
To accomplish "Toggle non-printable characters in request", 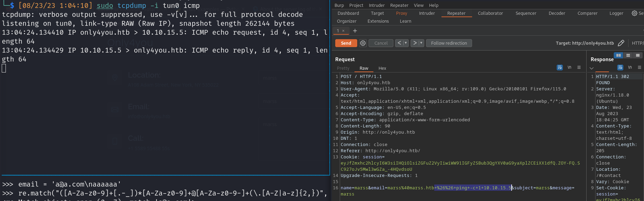I will (x=569, y=67).
